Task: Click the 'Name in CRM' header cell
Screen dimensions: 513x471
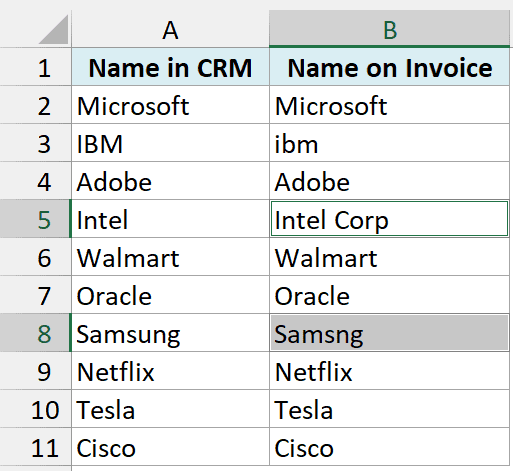Action: [170, 67]
